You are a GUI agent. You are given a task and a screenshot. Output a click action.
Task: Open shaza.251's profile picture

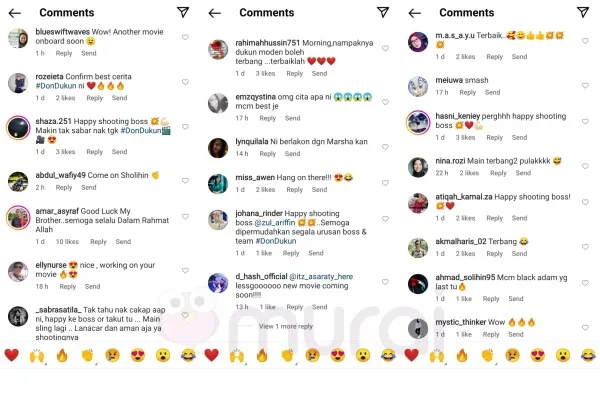[x=18, y=128]
